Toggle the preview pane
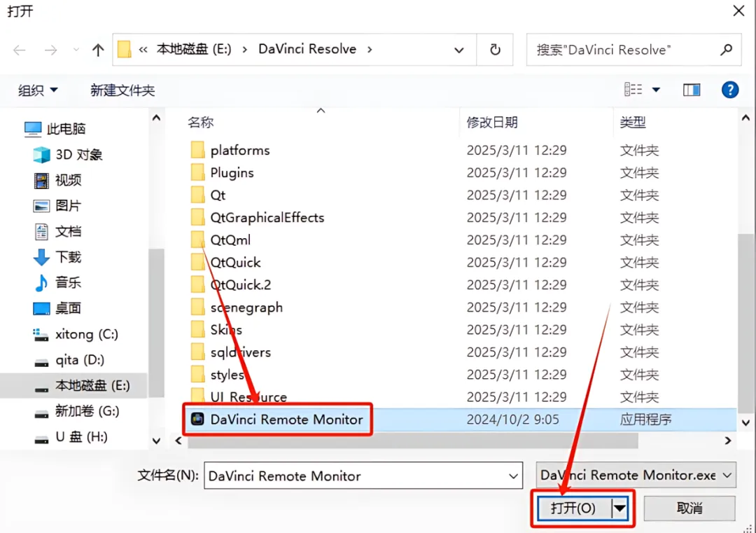Viewport: 756px width, 533px height. tap(692, 90)
